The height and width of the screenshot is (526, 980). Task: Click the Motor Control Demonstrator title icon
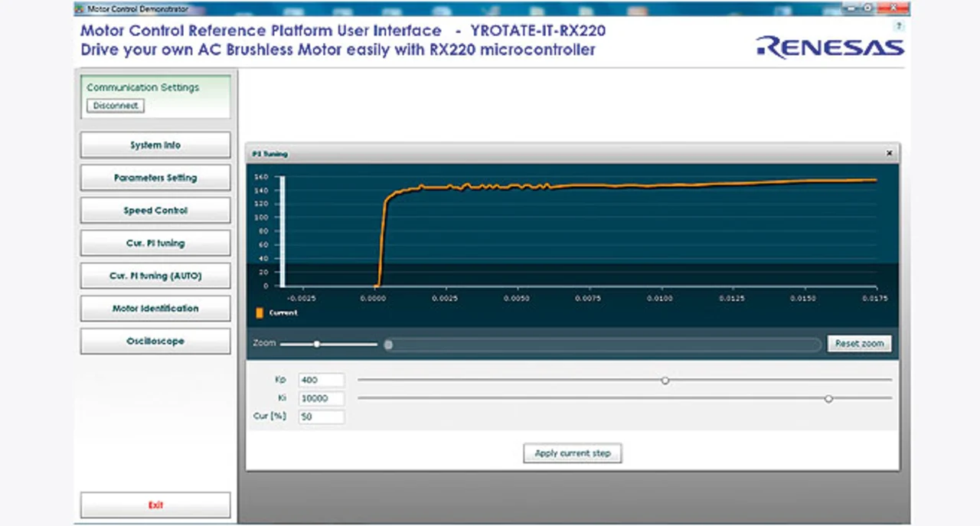80,8
